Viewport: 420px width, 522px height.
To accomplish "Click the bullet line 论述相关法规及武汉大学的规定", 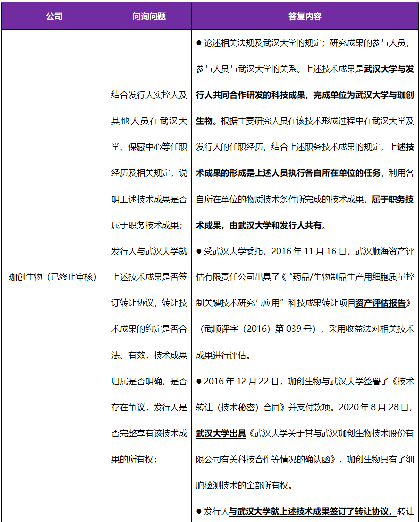I will pyautogui.click(x=304, y=43).
